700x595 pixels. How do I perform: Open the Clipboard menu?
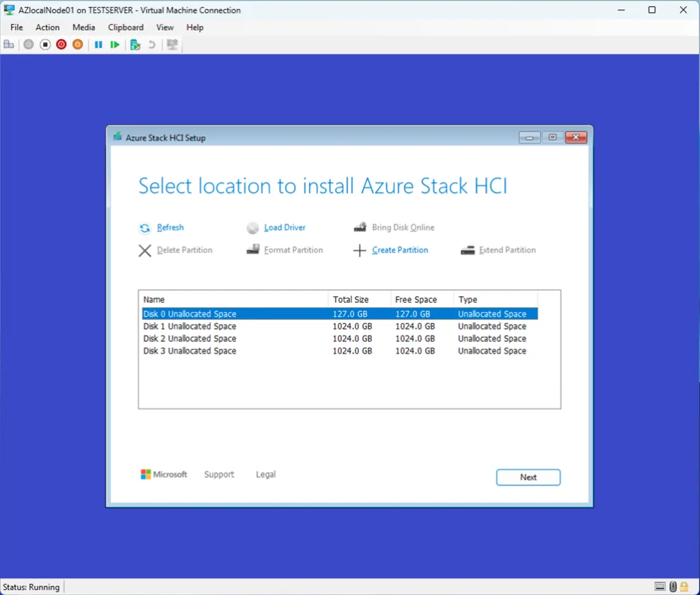(x=126, y=27)
